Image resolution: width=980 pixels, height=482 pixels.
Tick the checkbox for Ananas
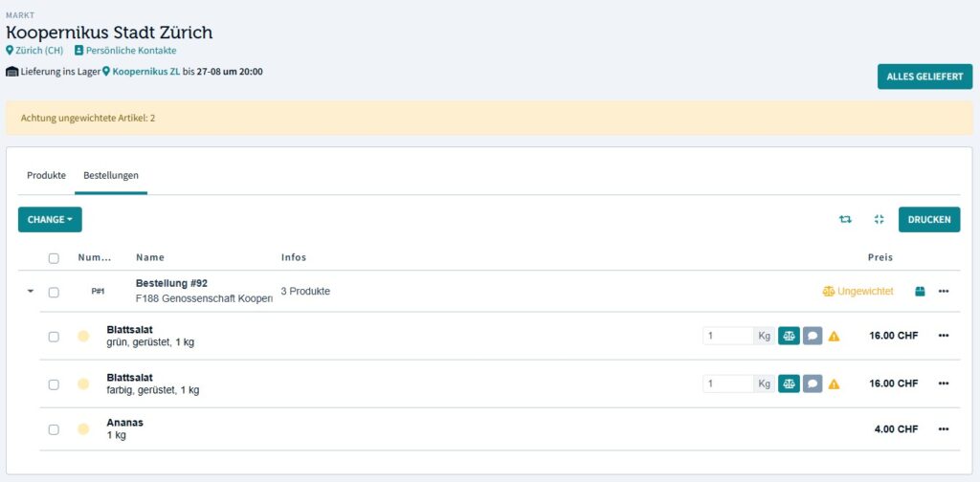tap(54, 429)
